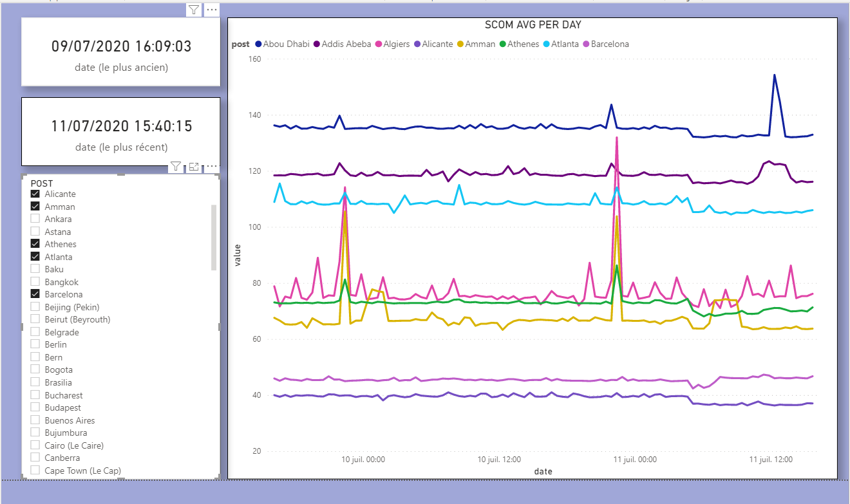Check the Bangkok checkbox
The image size is (850, 504).
(35, 282)
